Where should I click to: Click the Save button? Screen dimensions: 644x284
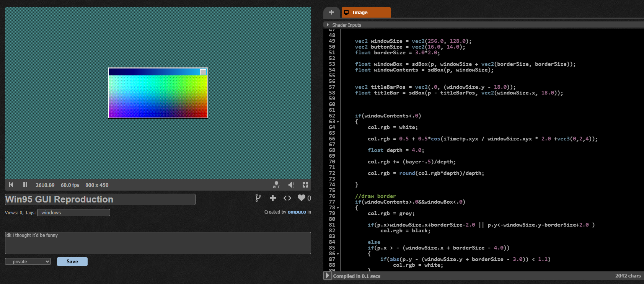72,261
